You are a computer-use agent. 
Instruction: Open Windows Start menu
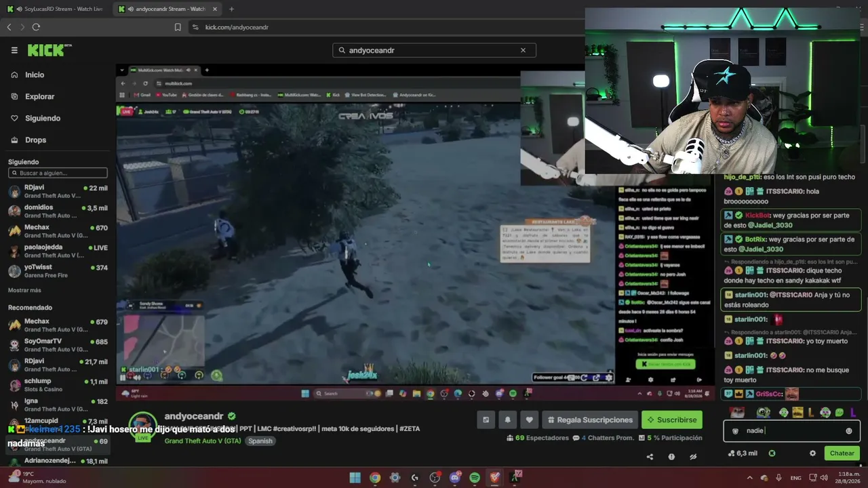(x=355, y=478)
